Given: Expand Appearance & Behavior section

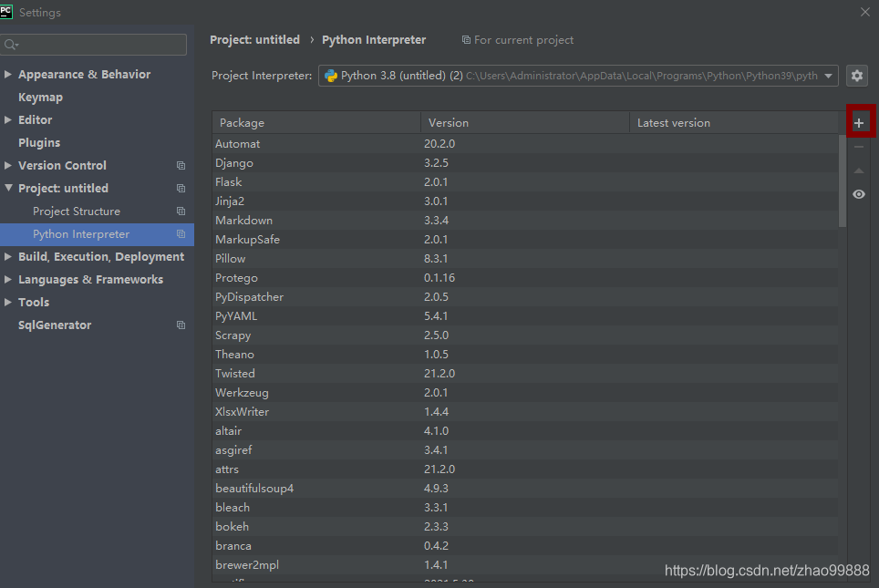Looking at the screenshot, I should tap(8, 74).
